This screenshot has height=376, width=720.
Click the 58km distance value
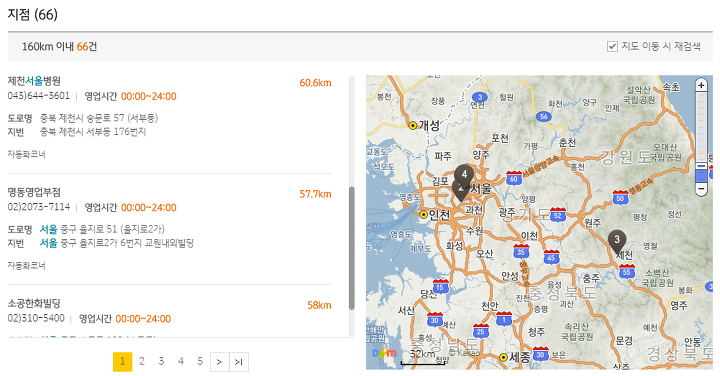pos(319,305)
